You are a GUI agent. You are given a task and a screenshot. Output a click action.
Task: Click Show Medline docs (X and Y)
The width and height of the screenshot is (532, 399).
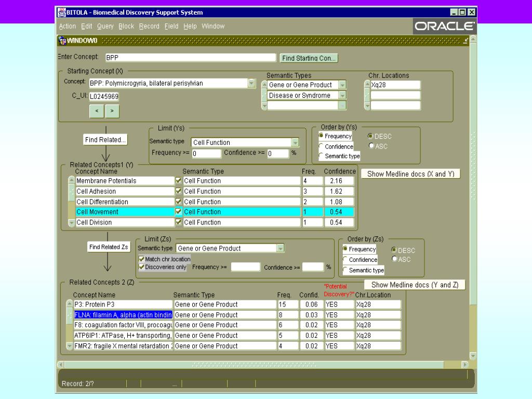410,174
